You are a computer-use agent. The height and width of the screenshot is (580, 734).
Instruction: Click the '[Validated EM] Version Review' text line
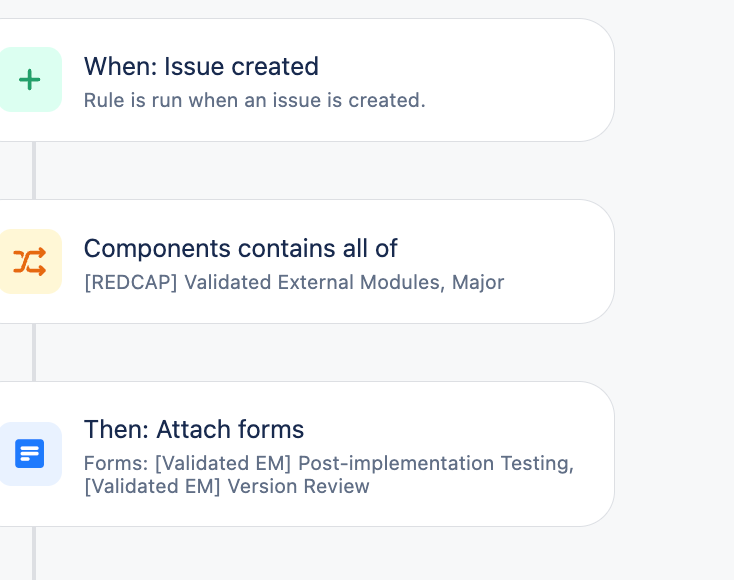click(227, 487)
